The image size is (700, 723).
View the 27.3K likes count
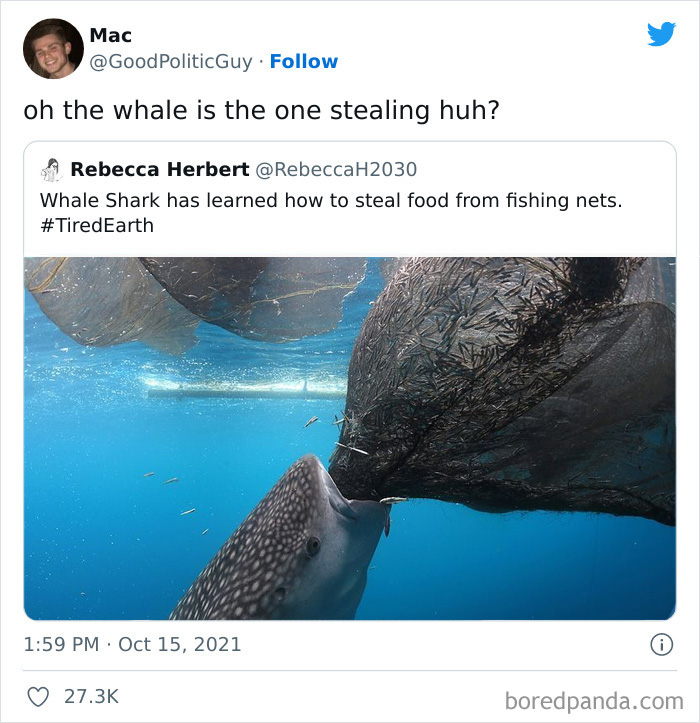click(92, 696)
